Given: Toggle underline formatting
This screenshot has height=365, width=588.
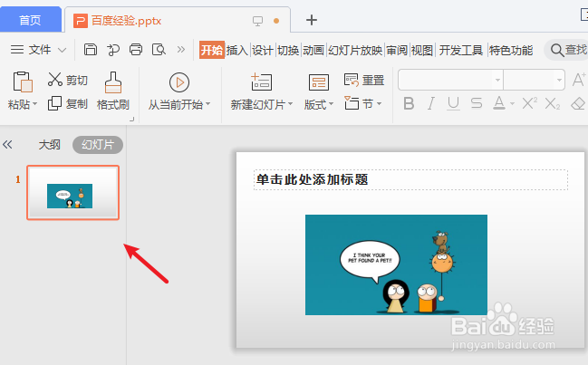Looking at the screenshot, I should pyautogui.click(x=453, y=103).
